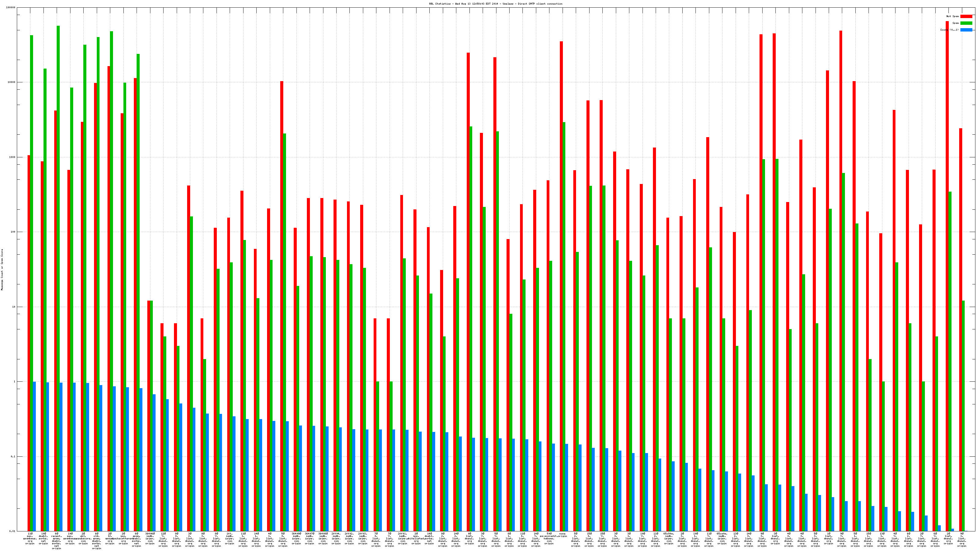Click the 'Message Count or Spam Score' axis title
980x551 pixels.
point(2,270)
